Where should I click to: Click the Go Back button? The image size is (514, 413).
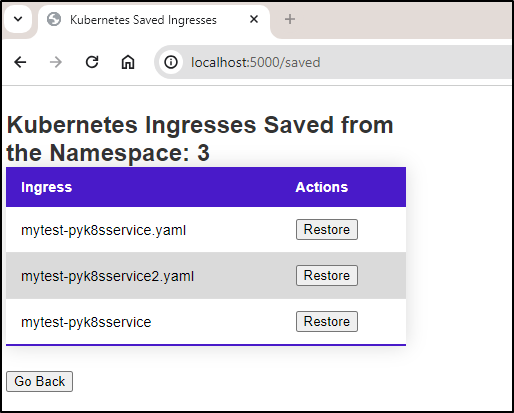39,381
